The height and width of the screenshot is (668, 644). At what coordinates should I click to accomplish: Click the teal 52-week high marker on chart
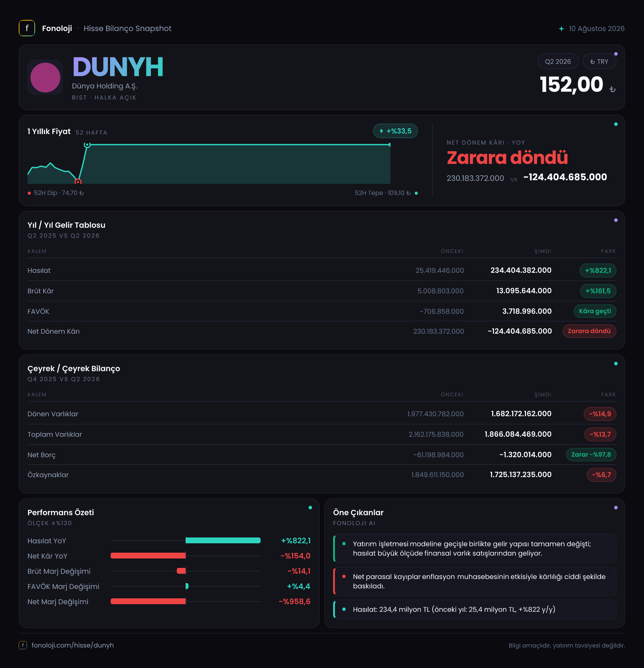87,145
